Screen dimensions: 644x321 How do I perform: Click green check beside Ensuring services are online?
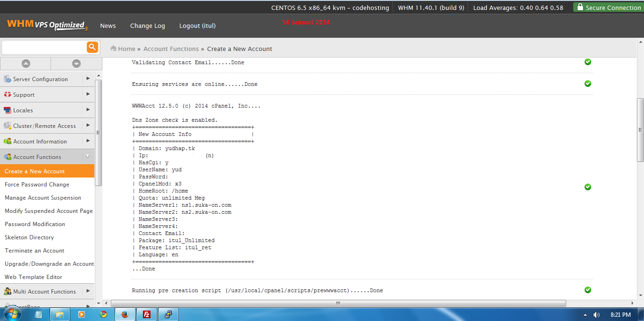coord(588,84)
